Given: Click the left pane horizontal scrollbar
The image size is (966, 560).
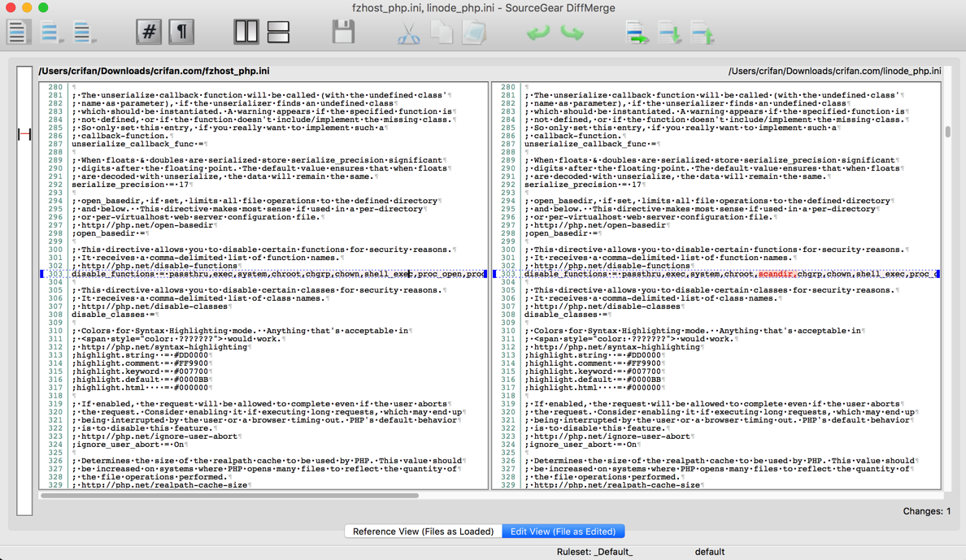Looking at the screenshot, I should pyautogui.click(x=229, y=495).
